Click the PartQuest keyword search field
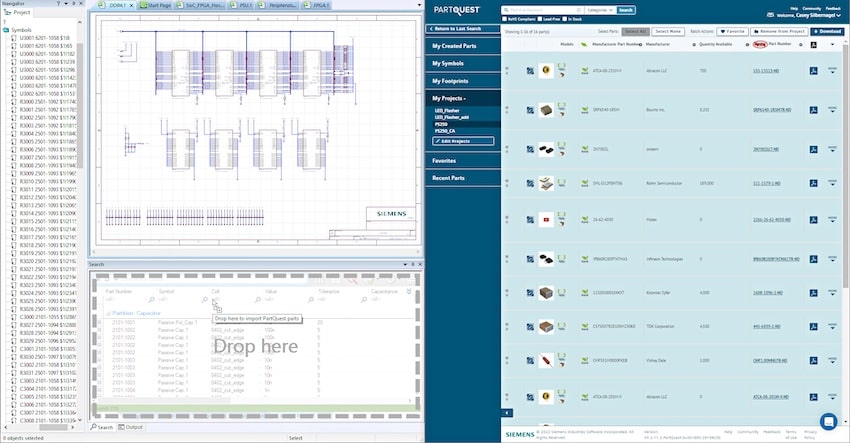Viewport: 850px width, 443px height. pos(542,10)
